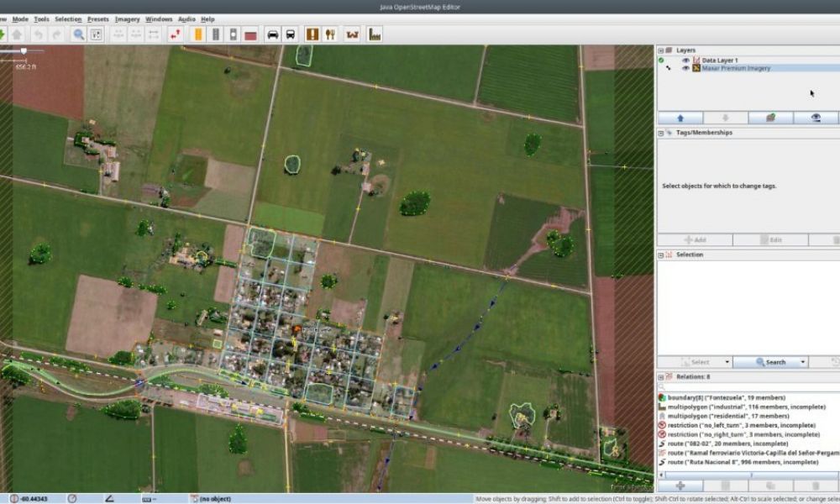The width and height of the screenshot is (840, 504).
Task: Click the car preset icon in the toolbar
Action: [x=272, y=34]
